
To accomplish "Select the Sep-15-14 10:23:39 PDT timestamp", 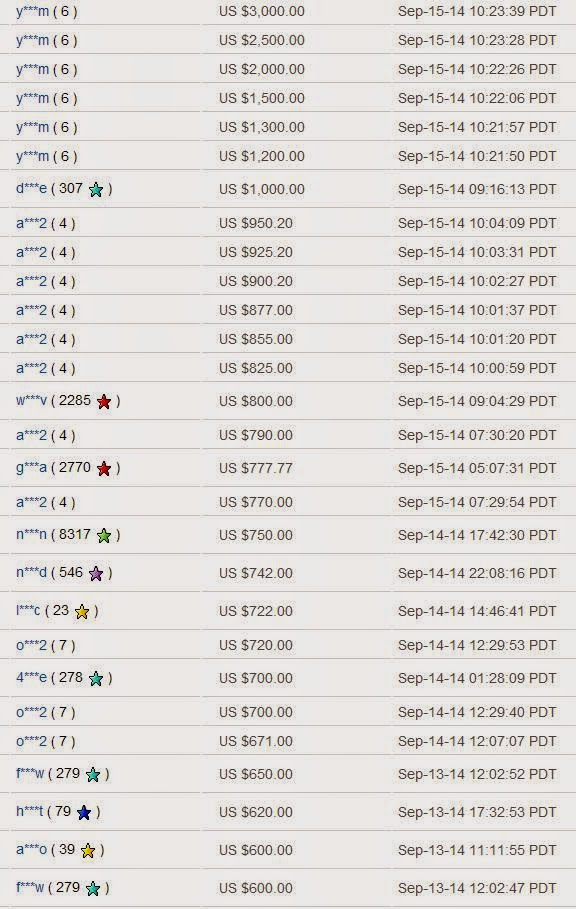I will point(477,11).
